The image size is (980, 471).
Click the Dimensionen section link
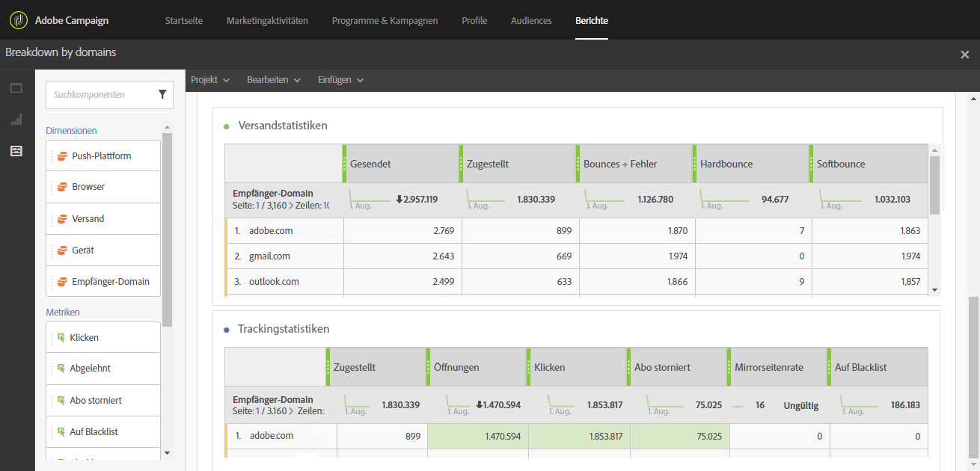coord(71,130)
